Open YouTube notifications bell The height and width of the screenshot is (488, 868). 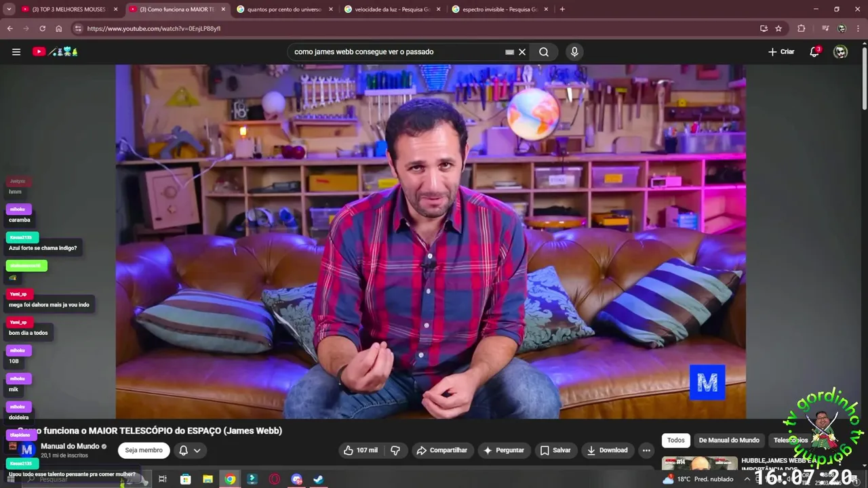pos(815,52)
